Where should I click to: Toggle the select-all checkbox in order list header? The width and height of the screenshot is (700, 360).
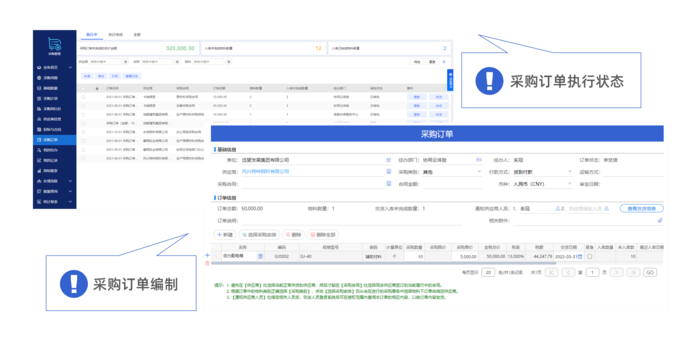[x=83, y=88]
